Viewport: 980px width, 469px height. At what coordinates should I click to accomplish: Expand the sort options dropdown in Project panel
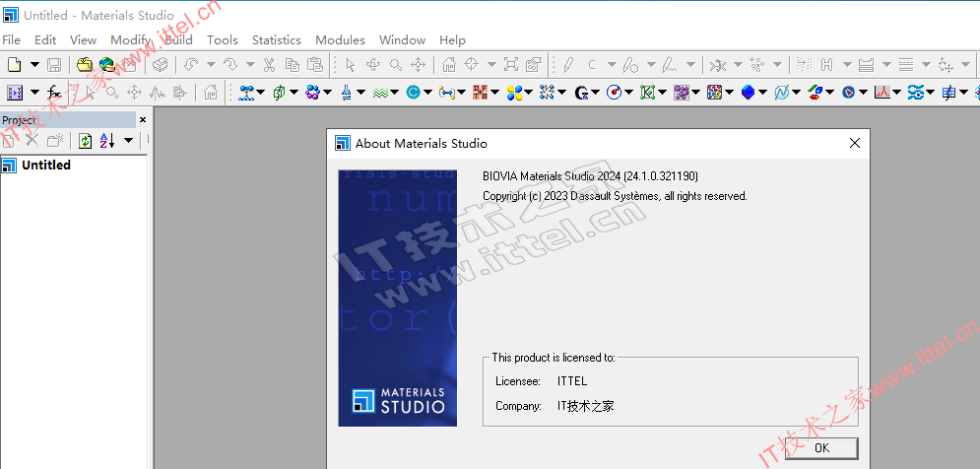[x=128, y=141]
